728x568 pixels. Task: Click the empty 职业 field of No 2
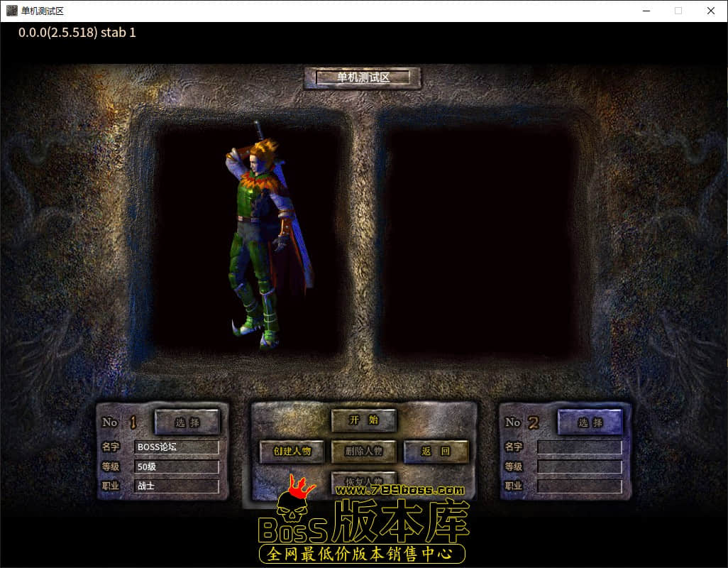pyautogui.click(x=579, y=486)
